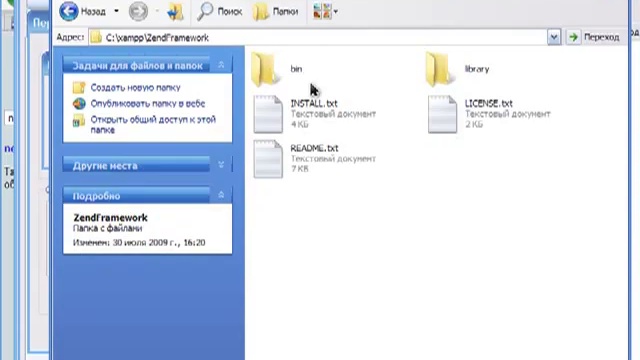This screenshot has height=360, width=640.
Task: Expand the 'Другие места' panel
Action: (x=221, y=164)
